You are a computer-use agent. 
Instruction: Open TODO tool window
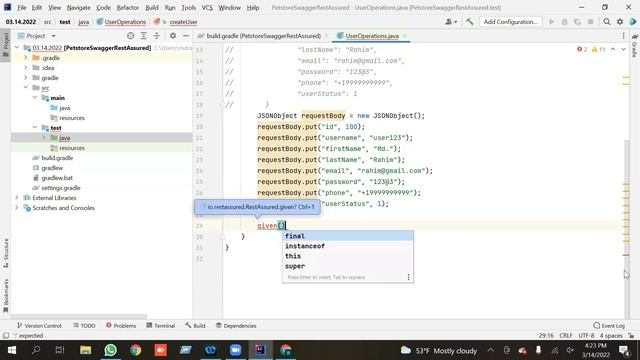click(x=84, y=326)
